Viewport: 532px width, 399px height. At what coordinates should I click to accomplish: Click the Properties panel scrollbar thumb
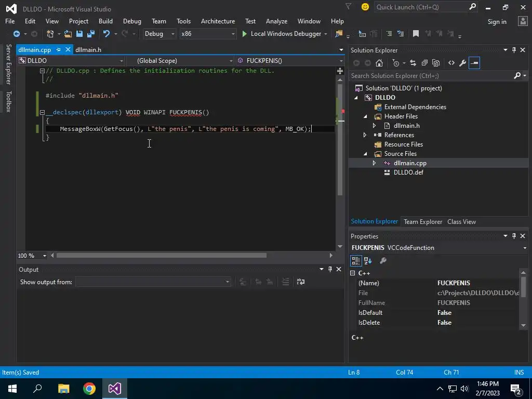coord(523,286)
